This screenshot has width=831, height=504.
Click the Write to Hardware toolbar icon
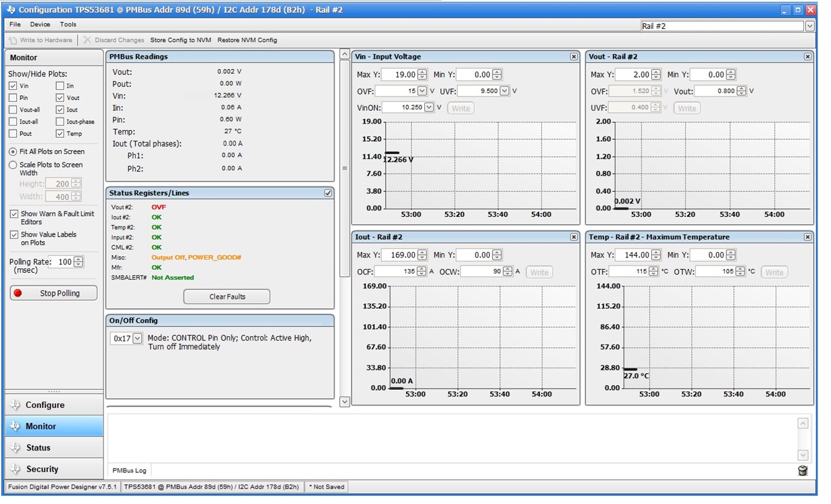tap(13, 41)
